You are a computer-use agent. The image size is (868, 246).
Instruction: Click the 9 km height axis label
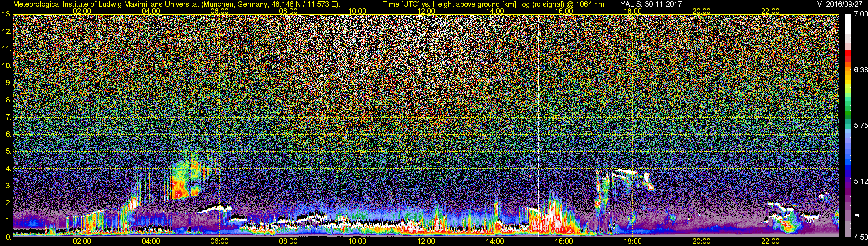point(8,83)
